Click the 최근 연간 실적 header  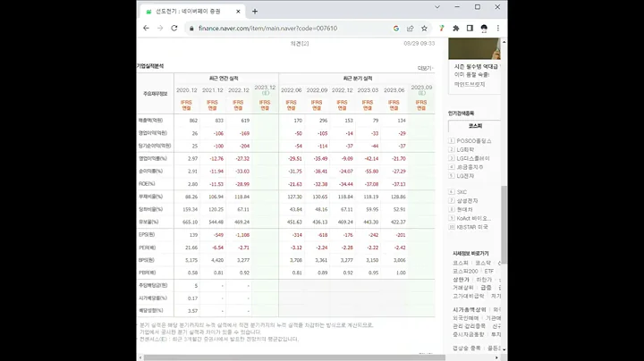(224, 79)
